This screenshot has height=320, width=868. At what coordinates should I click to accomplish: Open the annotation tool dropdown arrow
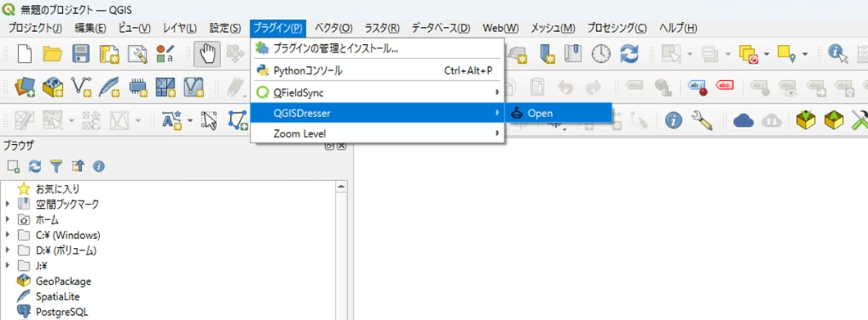190,119
